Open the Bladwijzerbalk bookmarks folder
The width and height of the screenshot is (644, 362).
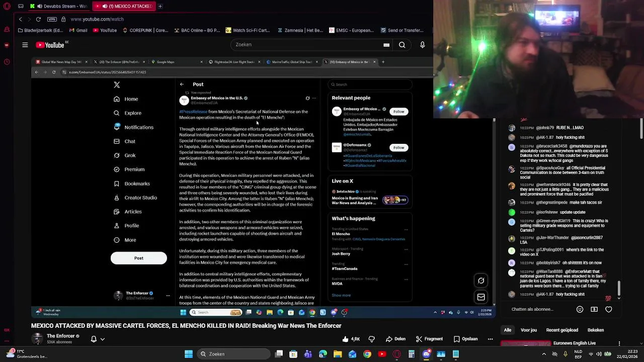pyautogui.click(x=40, y=30)
